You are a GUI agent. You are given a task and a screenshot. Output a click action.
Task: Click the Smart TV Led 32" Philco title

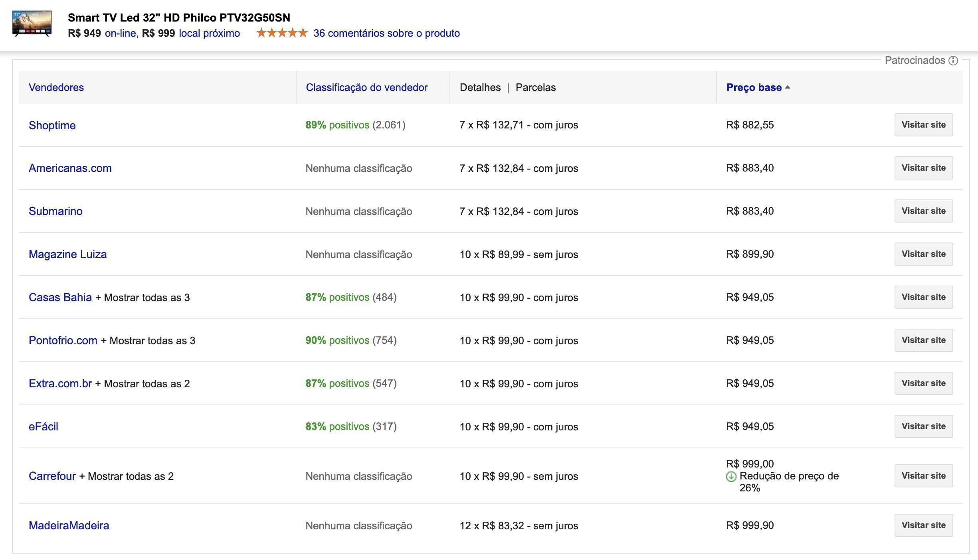tap(179, 18)
